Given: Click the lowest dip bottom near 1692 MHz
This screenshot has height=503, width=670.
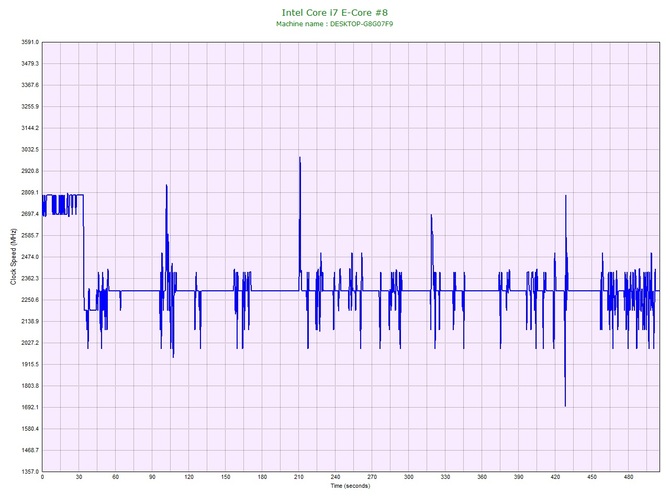Looking at the screenshot, I should coord(565,406).
